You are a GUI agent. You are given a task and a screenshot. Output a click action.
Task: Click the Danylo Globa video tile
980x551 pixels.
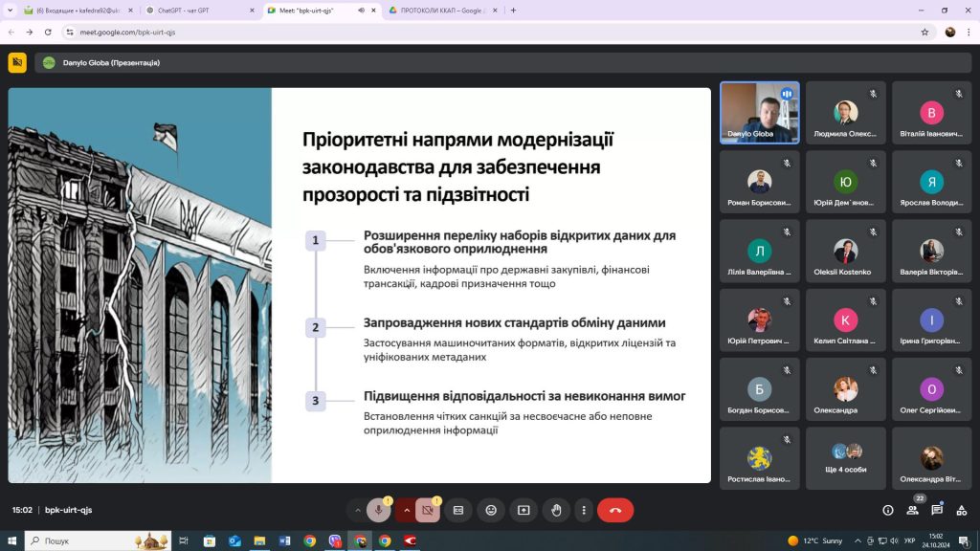tap(760, 113)
